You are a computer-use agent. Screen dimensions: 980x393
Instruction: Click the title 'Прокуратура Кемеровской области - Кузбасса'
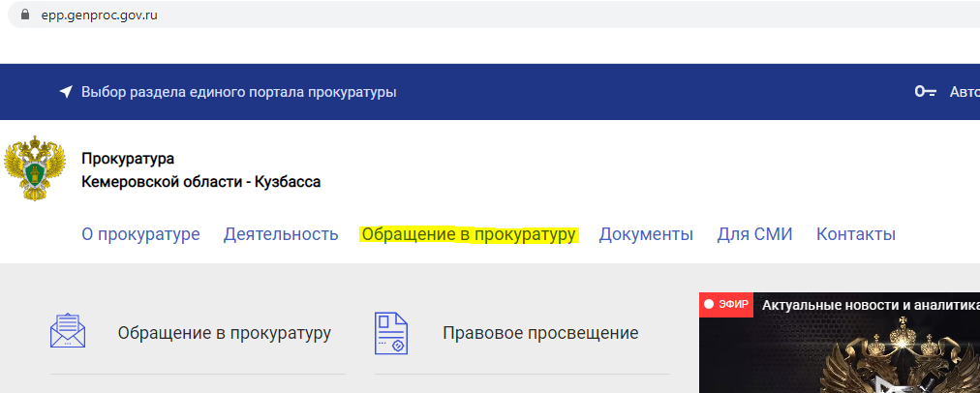click(x=200, y=170)
